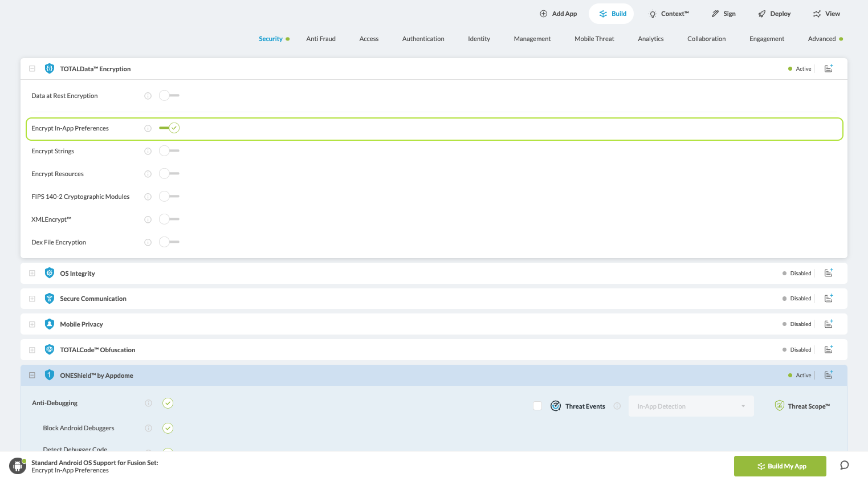Viewport: 868px width, 481px height.
Task: Click the Add App button
Action: (x=558, y=14)
